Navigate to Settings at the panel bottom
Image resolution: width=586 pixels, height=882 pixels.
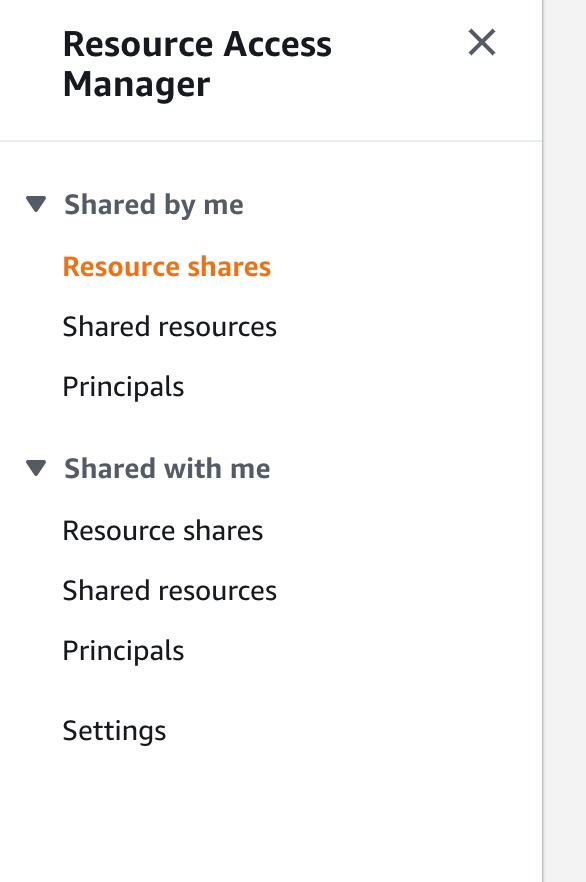click(115, 731)
